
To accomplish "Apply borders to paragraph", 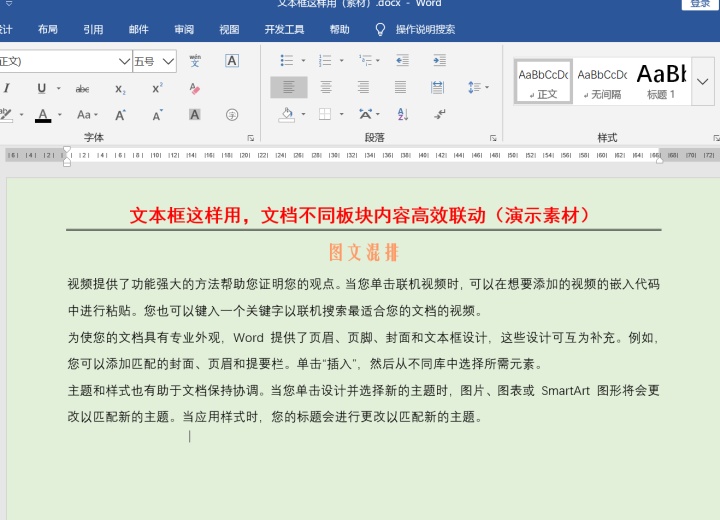I will 325,114.
